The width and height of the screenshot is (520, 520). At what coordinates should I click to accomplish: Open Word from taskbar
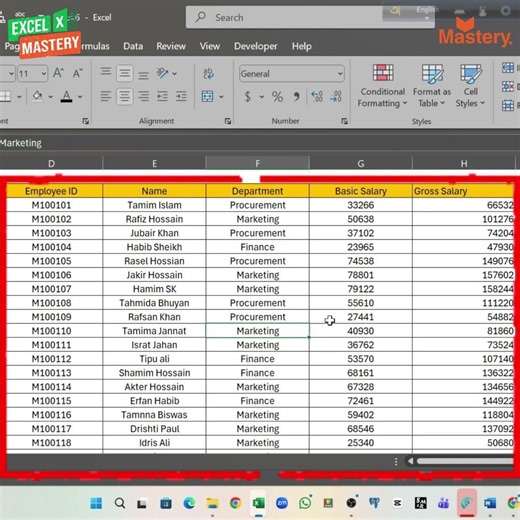(x=490, y=503)
